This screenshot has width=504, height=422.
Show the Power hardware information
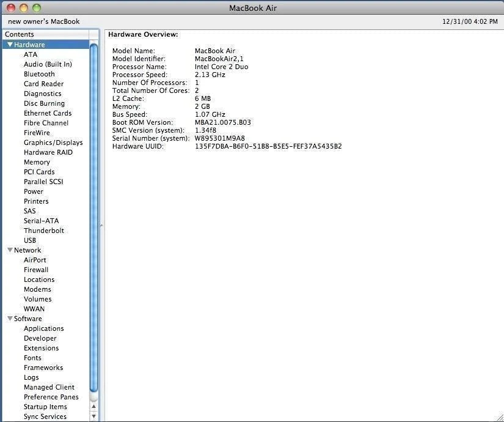click(34, 191)
